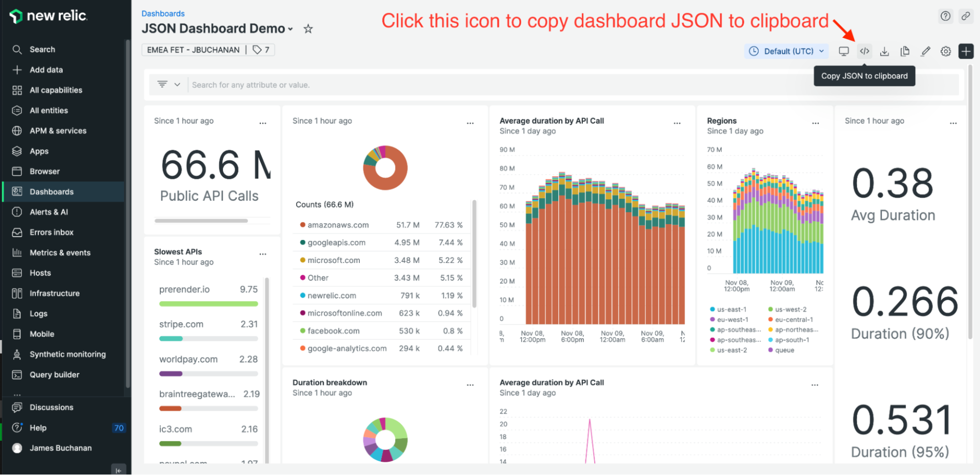This screenshot has height=475, width=980.
Task: Toggle the filter icon in search bar
Action: (x=162, y=84)
